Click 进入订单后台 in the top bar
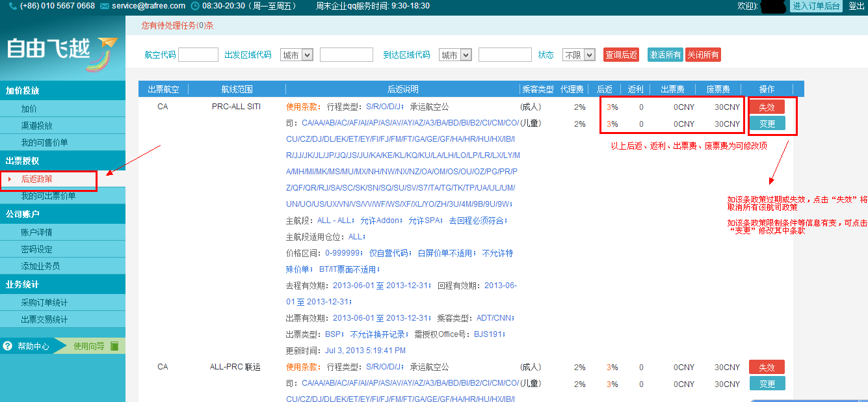Viewport: 868px width, 402px height. (816, 6)
